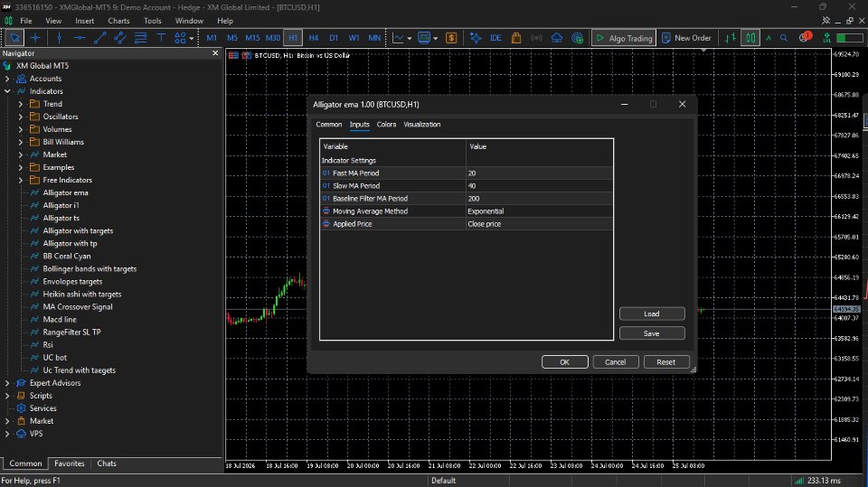The image size is (868, 487).
Task: Open Applied Price Close price value
Action: tap(539, 224)
